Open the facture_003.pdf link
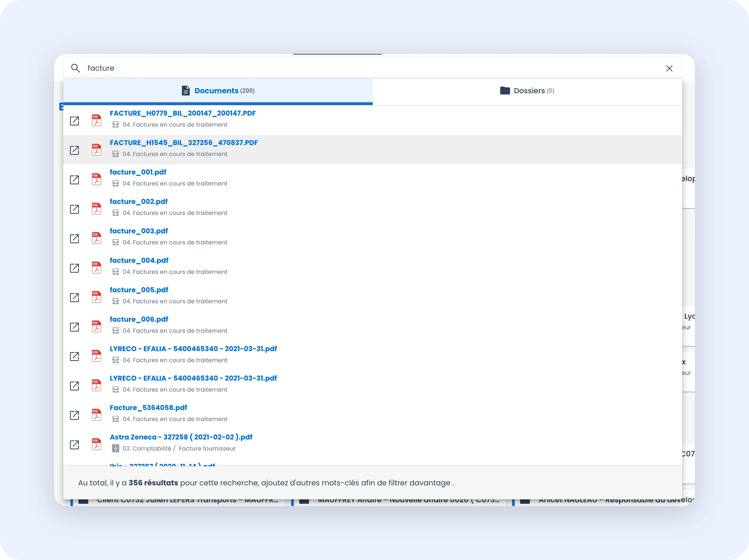The width and height of the screenshot is (749, 560). point(139,231)
